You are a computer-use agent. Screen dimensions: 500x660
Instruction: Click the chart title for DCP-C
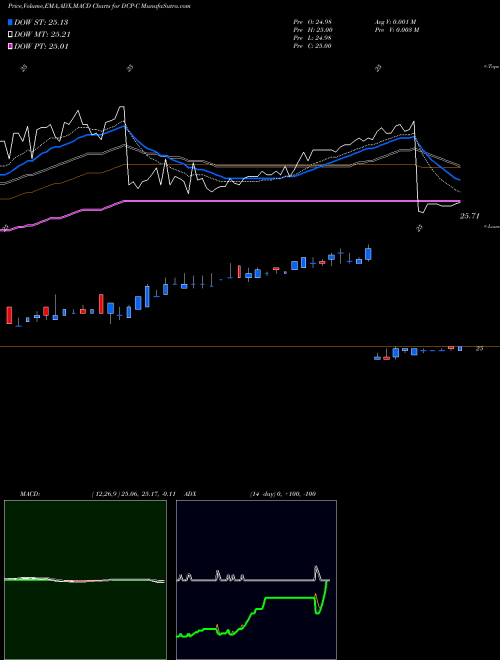(x=99, y=6)
